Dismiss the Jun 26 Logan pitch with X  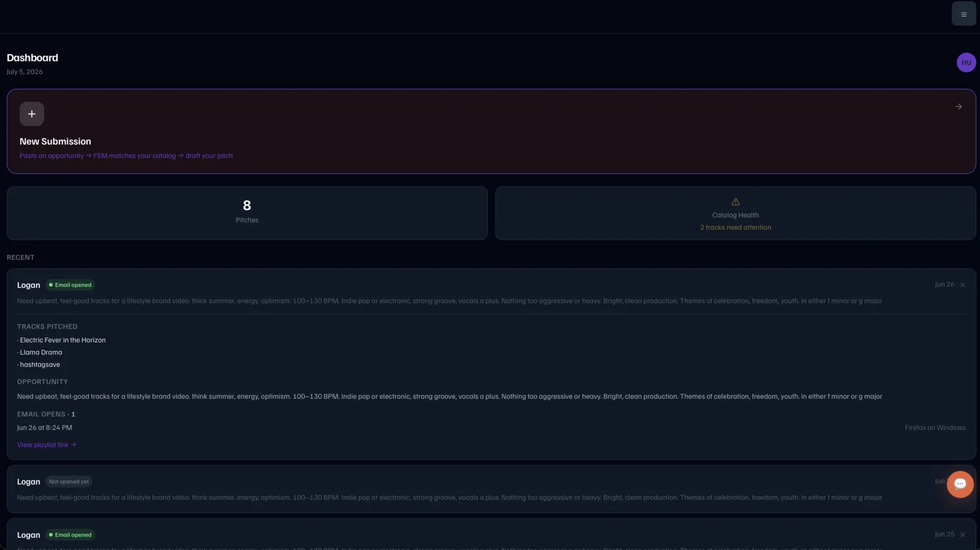click(962, 285)
